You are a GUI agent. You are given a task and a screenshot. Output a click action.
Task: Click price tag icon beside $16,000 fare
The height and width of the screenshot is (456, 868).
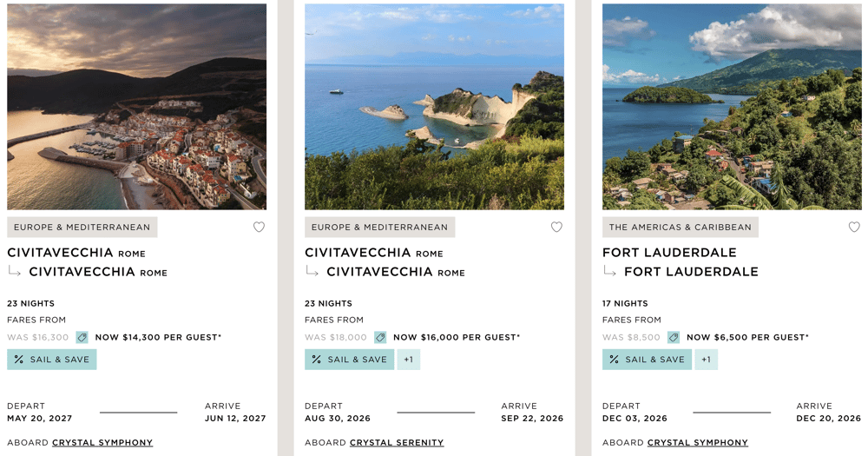pyautogui.click(x=380, y=337)
